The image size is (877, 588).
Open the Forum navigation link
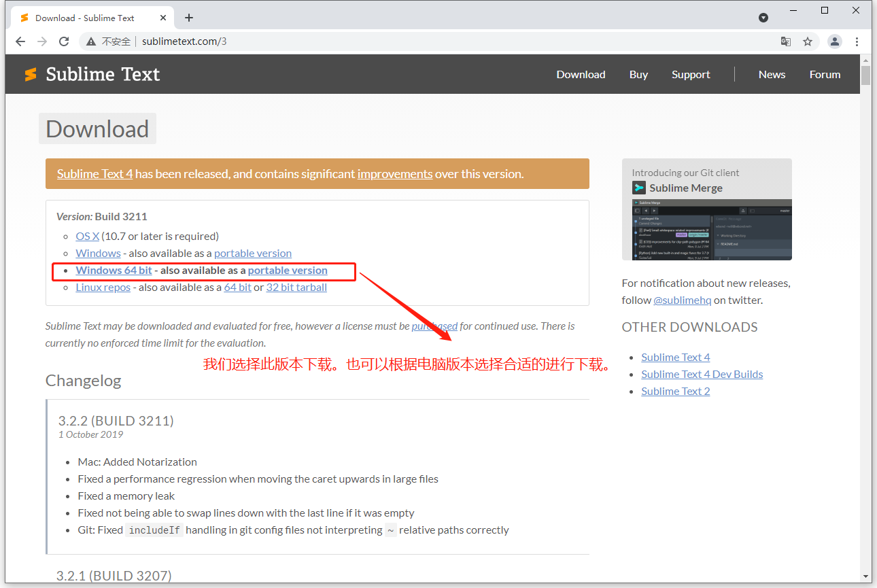pyautogui.click(x=825, y=75)
